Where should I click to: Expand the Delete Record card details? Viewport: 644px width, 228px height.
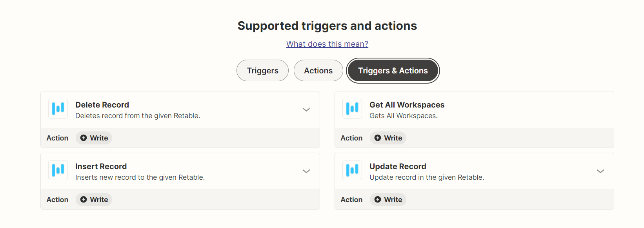[306, 109]
